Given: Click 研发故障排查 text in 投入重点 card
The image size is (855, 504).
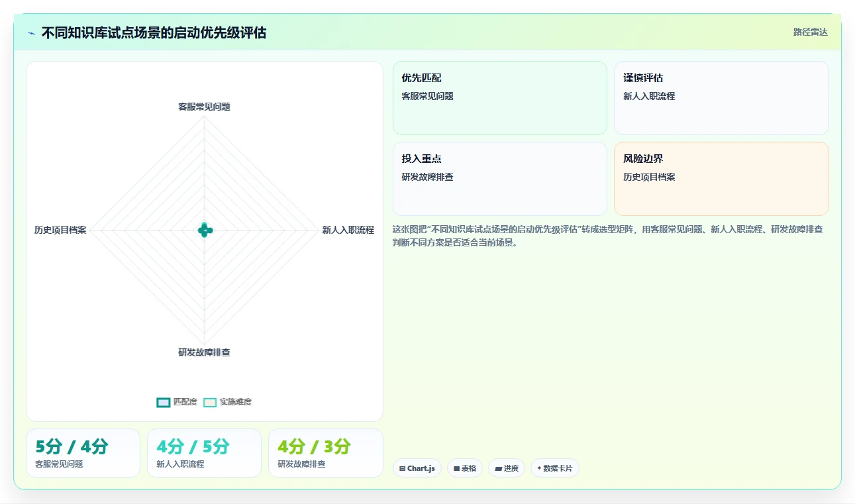Looking at the screenshot, I should [x=427, y=177].
